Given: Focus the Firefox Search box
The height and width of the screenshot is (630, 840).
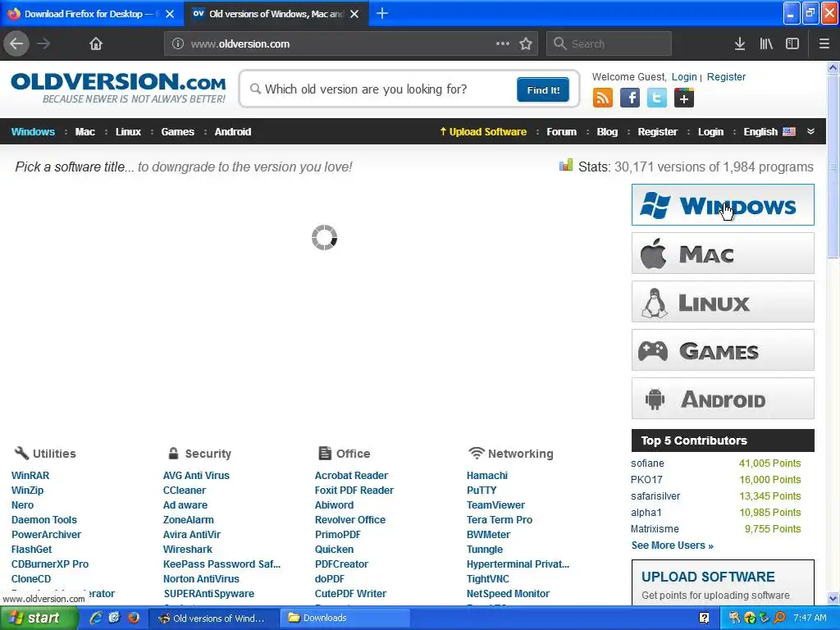Looking at the screenshot, I should coord(609,43).
